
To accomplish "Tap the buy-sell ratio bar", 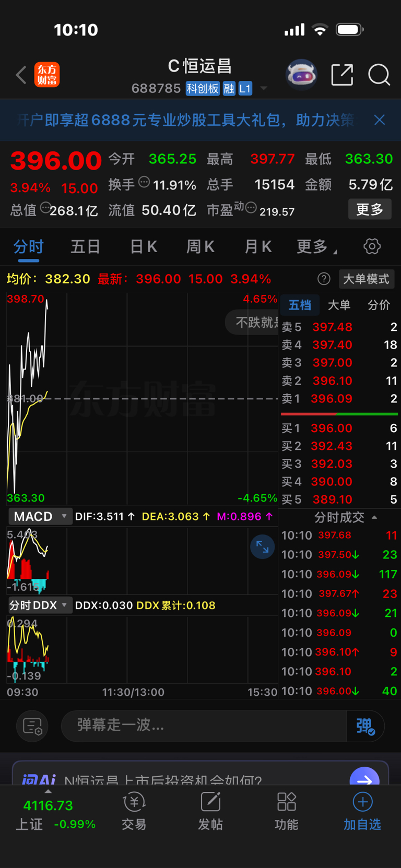I will 339,414.
